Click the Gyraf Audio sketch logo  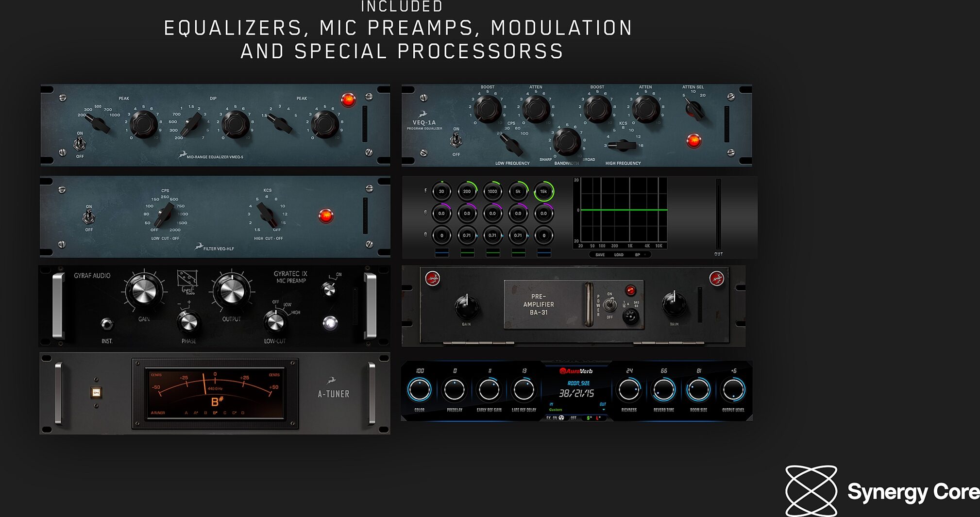pyautogui.click(x=187, y=282)
